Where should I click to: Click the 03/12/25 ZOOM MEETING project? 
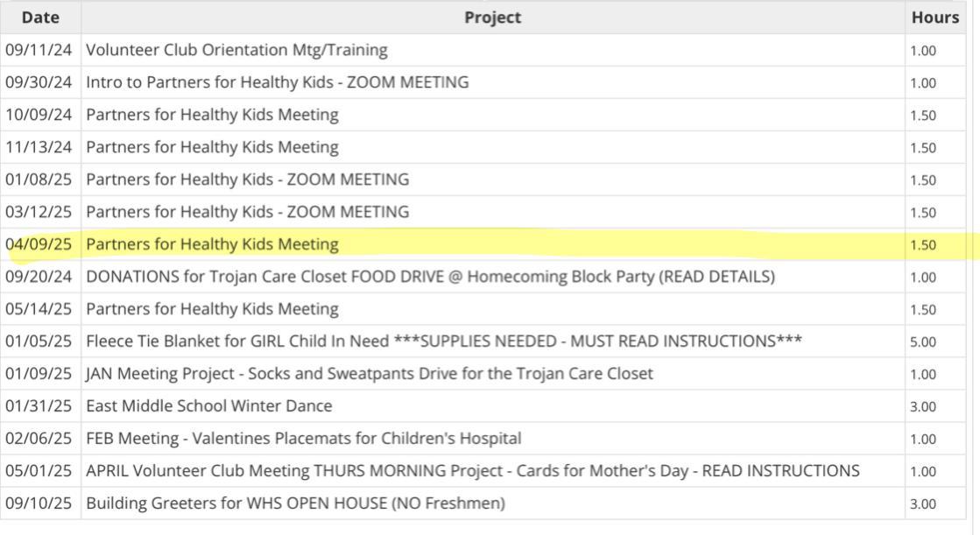[247, 212]
